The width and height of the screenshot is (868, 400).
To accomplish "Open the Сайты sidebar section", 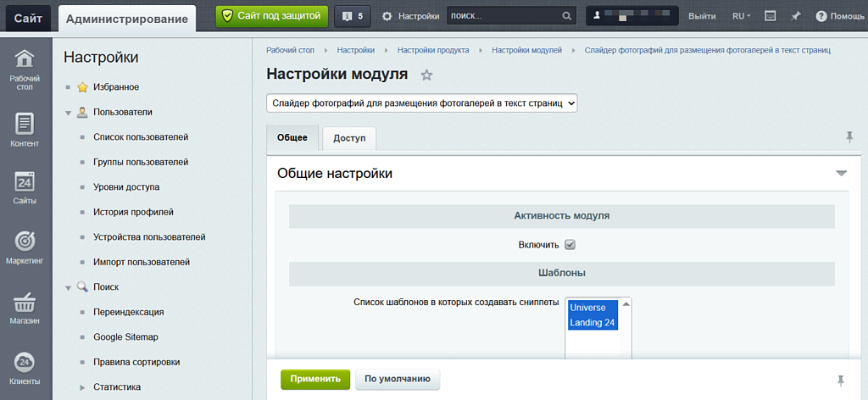I will [25, 188].
